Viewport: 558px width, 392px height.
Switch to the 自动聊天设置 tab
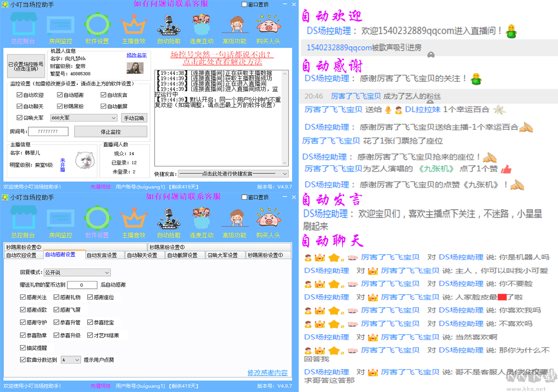(145, 255)
